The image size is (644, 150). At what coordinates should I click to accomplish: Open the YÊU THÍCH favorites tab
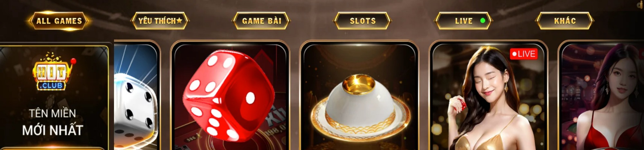(x=160, y=21)
